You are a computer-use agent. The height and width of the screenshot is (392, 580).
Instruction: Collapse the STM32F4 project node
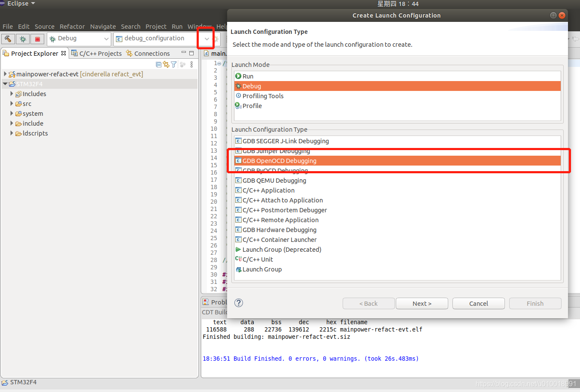[5, 84]
